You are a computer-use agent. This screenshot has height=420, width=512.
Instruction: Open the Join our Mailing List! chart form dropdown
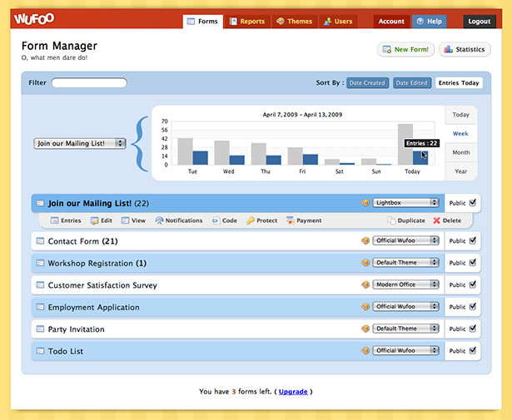[x=80, y=144]
